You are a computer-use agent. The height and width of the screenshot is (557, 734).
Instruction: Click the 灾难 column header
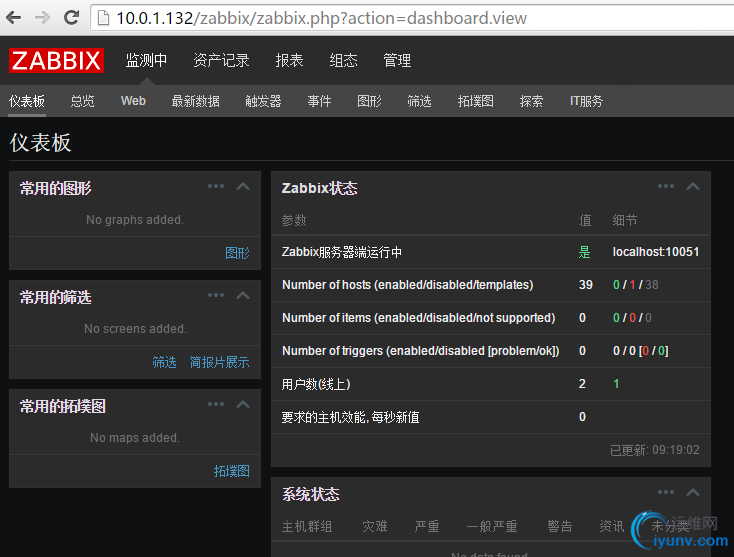click(375, 527)
